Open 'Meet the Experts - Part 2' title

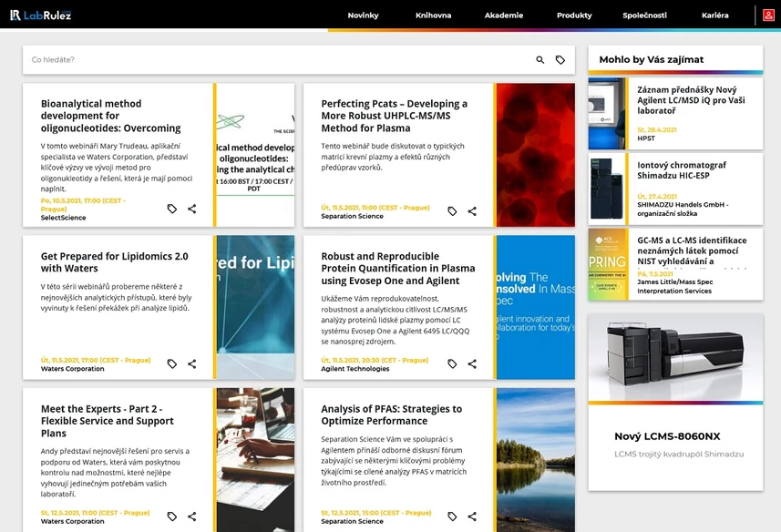pos(108,421)
